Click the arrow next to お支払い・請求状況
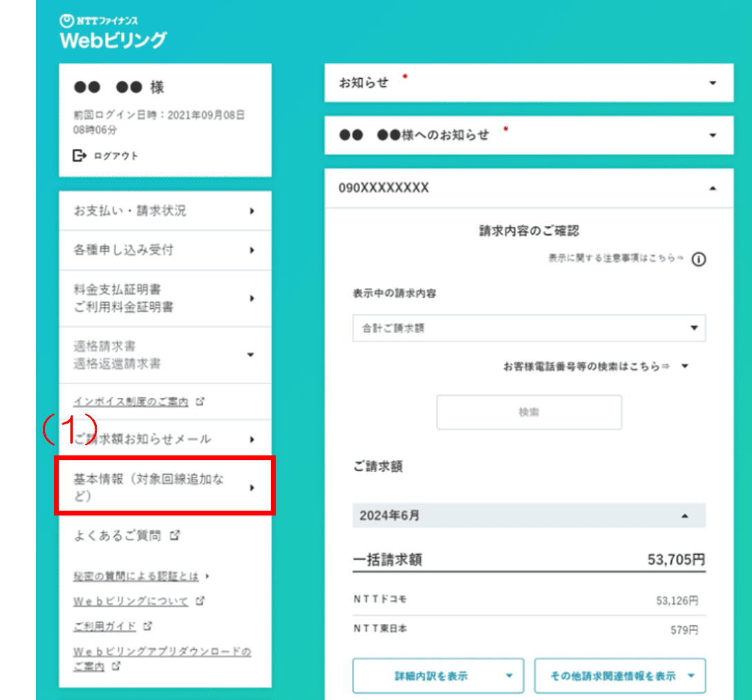This screenshot has height=700, width=752. 252,211
